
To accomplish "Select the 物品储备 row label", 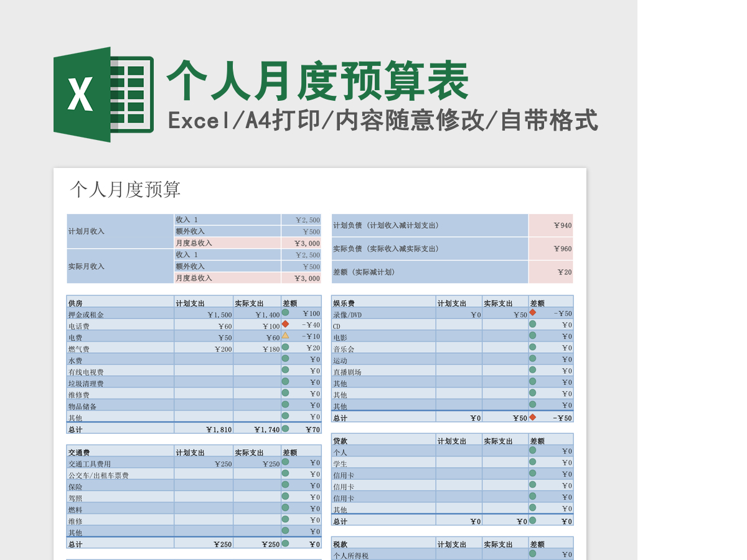I will (x=120, y=406).
